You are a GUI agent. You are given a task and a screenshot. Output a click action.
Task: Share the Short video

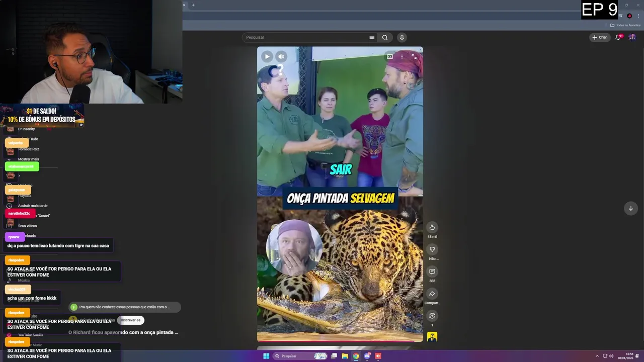tap(432, 294)
